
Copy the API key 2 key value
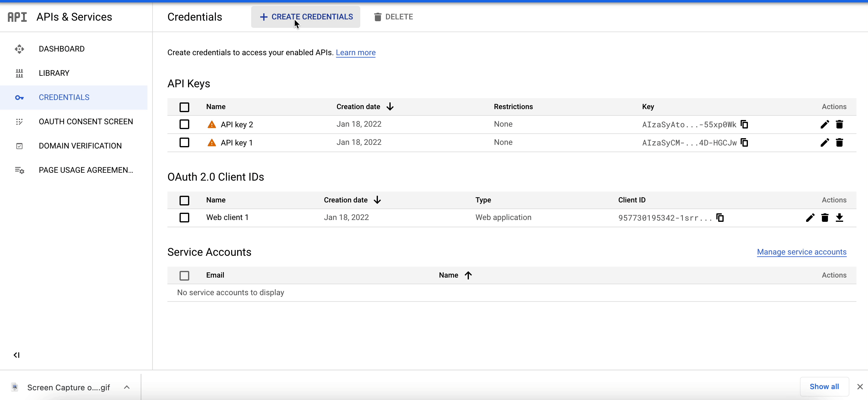click(744, 124)
